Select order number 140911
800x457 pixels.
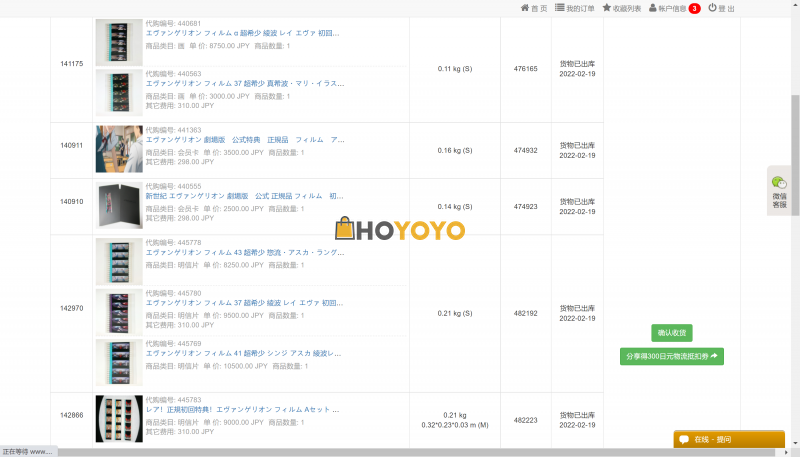(71, 145)
